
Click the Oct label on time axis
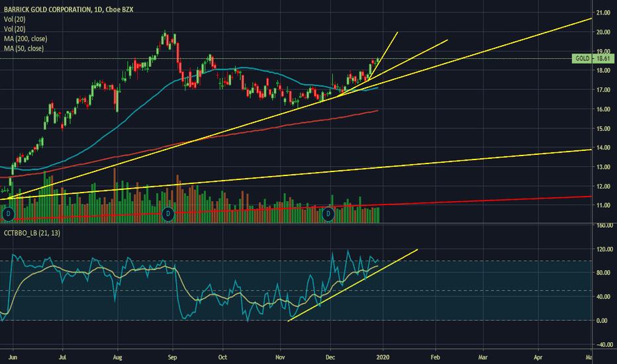coord(222,357)
